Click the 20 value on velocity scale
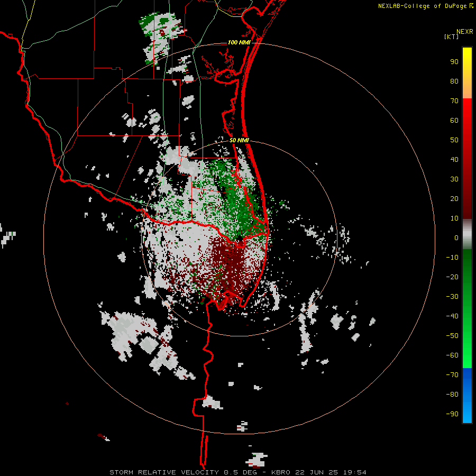The image size is (476, 476). click(x=454, y=199)
